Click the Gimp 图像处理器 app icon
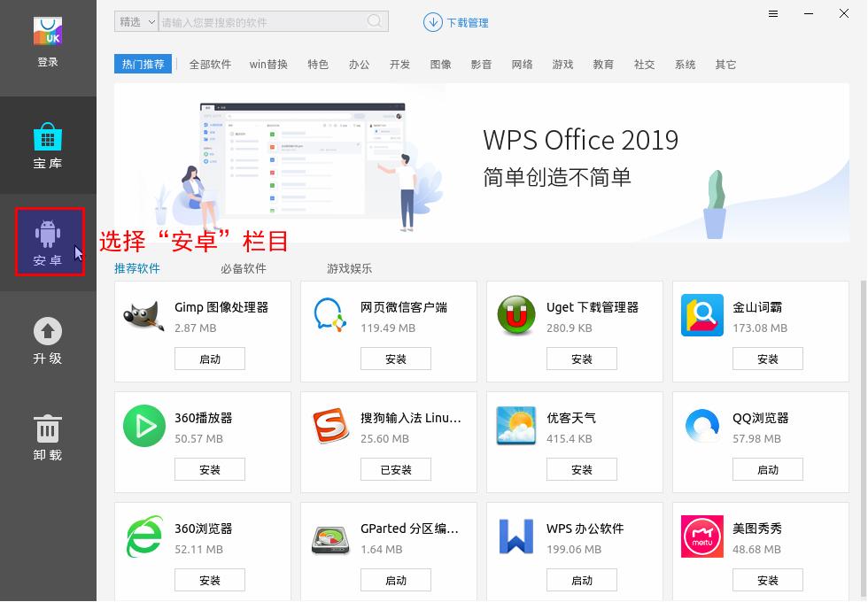 click(143, 316)
